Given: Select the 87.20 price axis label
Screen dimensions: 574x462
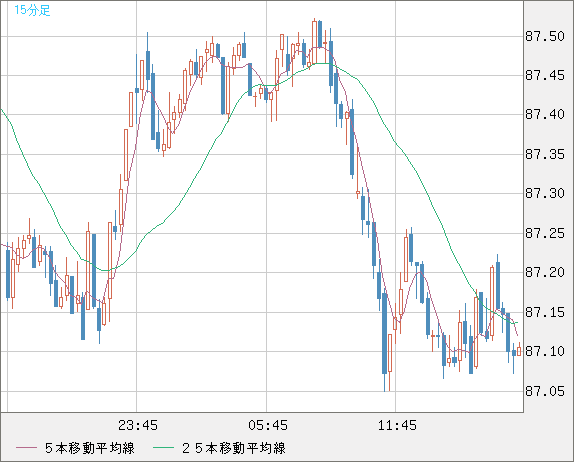Looking at the screenshot, I should click(545, 272).
